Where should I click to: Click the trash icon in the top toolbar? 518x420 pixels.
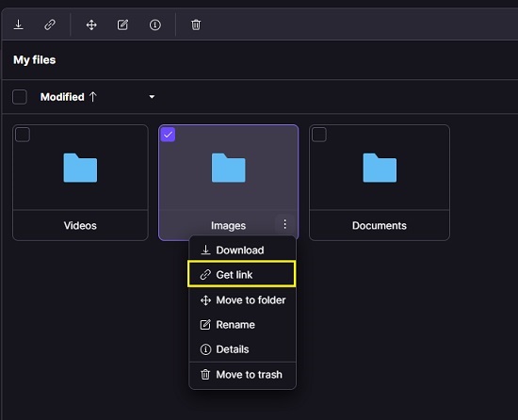pos(196,24)
